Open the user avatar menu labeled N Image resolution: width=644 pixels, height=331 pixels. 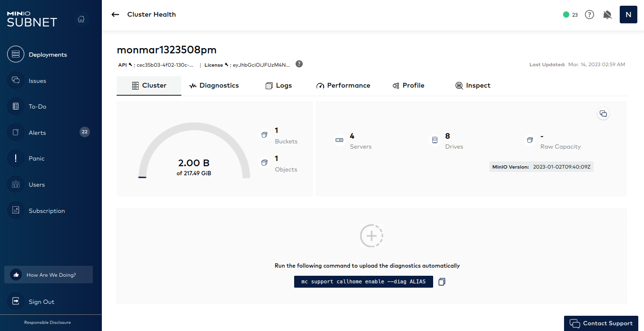click(x=628, y=15)
